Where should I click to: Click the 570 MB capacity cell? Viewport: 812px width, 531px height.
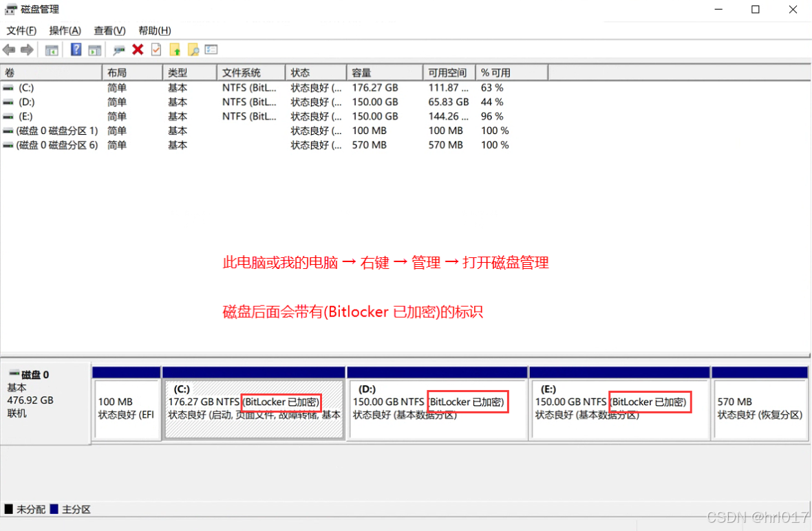pyautogui.click(x=370, y=145)
